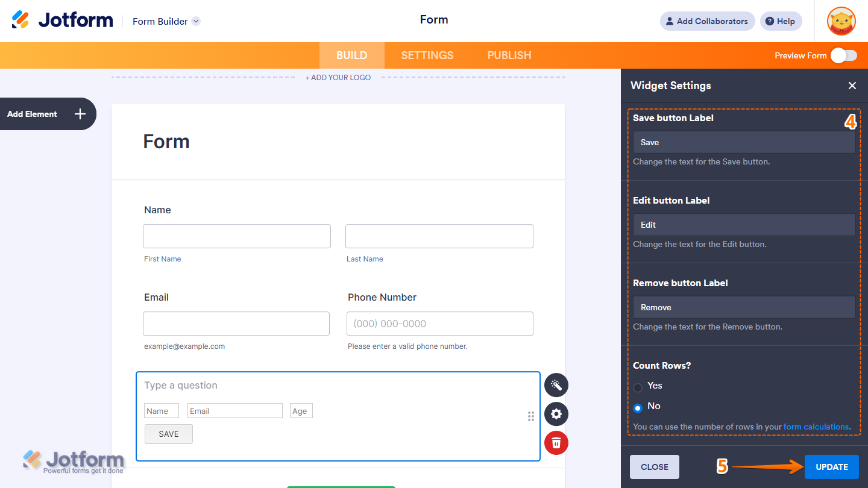Select Yes for Count Rows
Image resolution: width=868 pixels, height=488 pixels.
coord(638,386)
